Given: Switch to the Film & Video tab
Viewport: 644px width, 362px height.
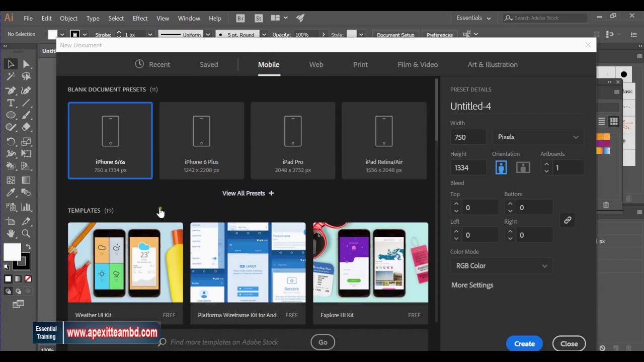Looking at the screenshot, I should (418, 64).
